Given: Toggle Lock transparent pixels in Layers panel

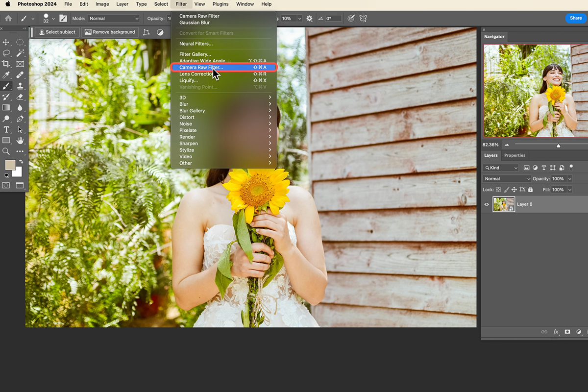Looking at the screenshot, I should coord(498,190).
